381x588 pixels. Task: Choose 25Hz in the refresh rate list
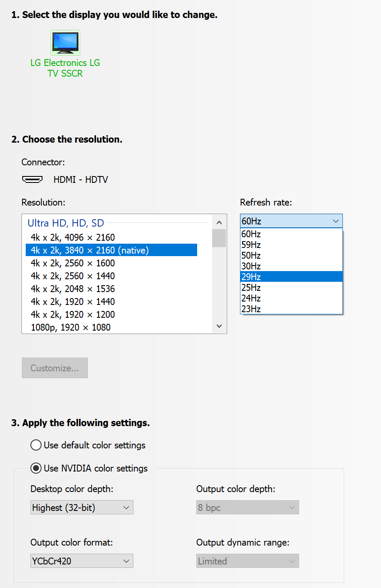[291, 287]
